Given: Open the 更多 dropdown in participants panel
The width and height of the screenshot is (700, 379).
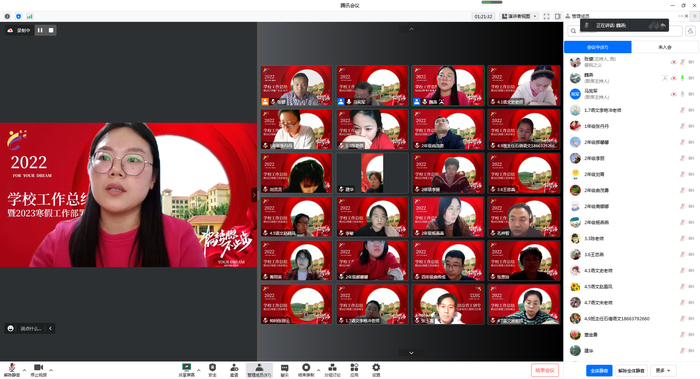Looking at the screenshot, I should (x=663, y=371).
